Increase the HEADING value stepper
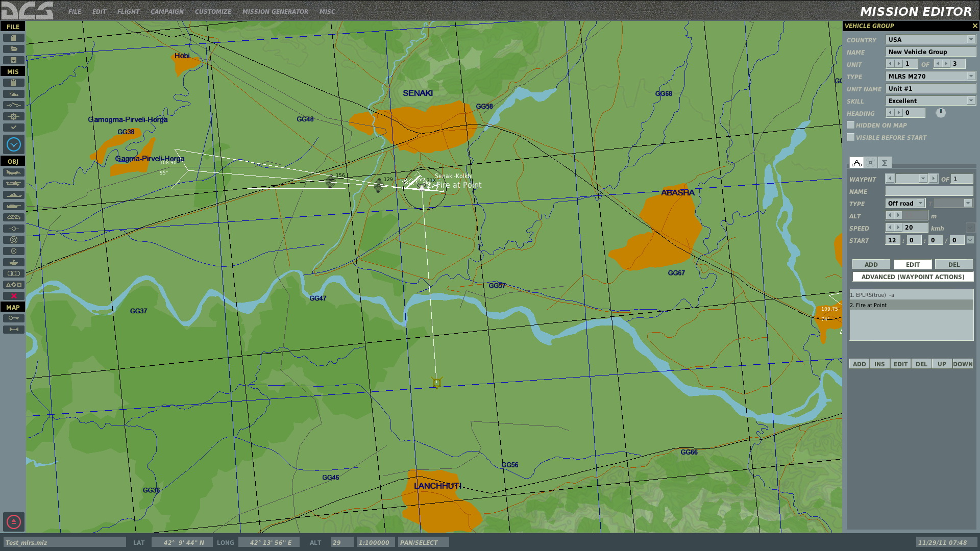Viewport: 980px width, 551px height. [x=899, y=113]
